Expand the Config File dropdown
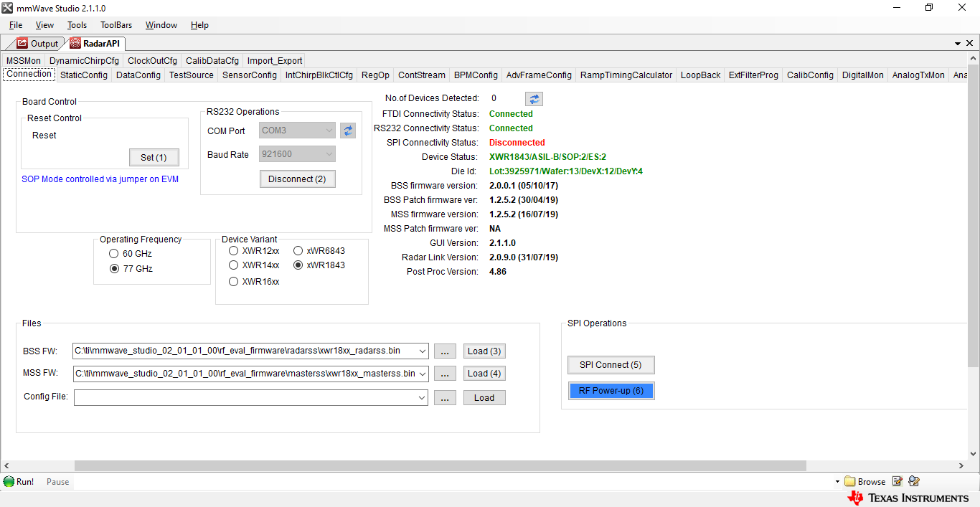The image size is (980, 507). (421, 397)
